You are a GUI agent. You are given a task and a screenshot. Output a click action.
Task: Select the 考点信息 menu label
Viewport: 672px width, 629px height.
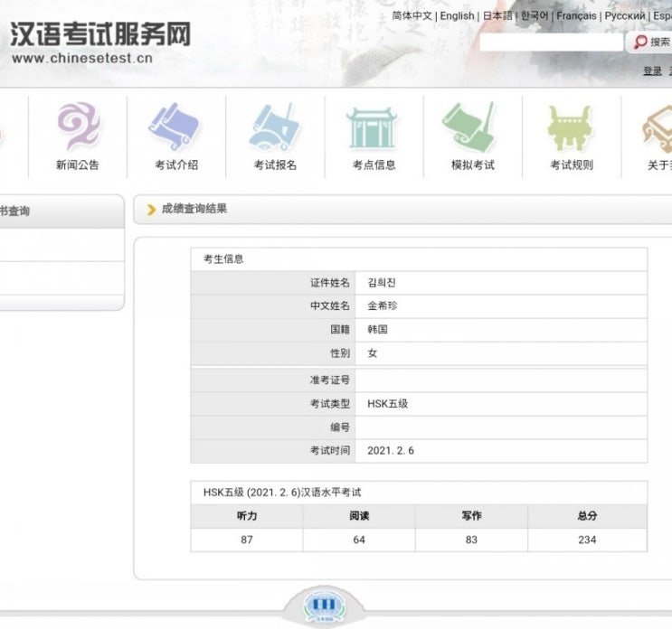pos(374,164)
